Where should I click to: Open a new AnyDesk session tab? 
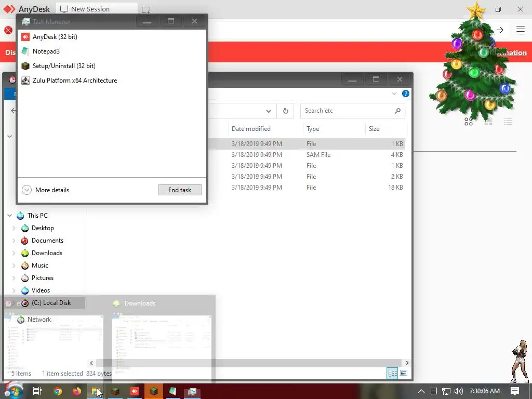click(146, 10)
